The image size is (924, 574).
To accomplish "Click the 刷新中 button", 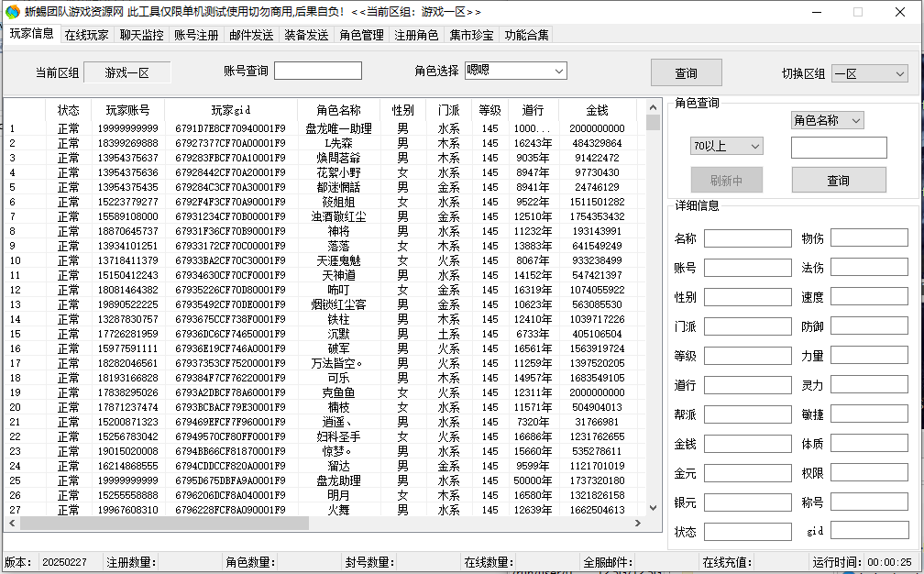I will pos(726,180).
